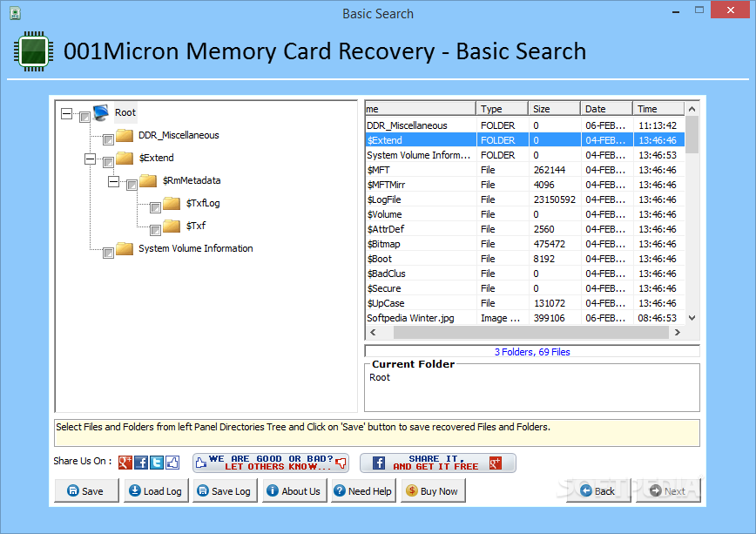Click the horizontal scroll left arrow
The width and height of the screenshot is (756, 534).
coord(373,333)
